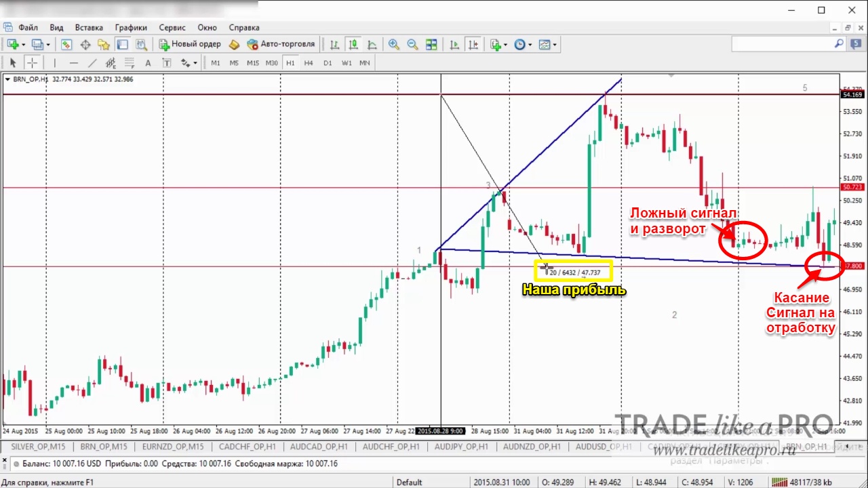Switch to the SILVER_OP,M15 chart tab
868x488 pixels.
[39, 447]
